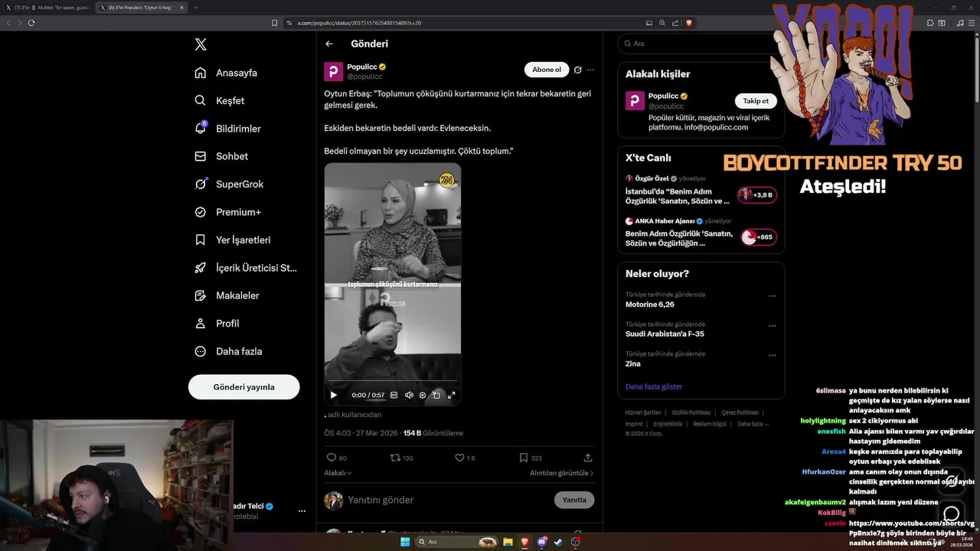Open trending topic Motorine 6,26
The height and width of the screenshot is (551, 980).
650,305
